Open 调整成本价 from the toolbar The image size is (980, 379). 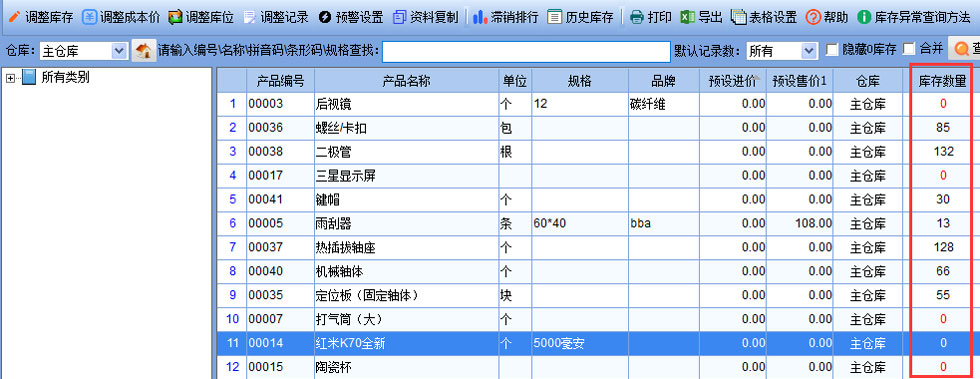tap(121, 17)
